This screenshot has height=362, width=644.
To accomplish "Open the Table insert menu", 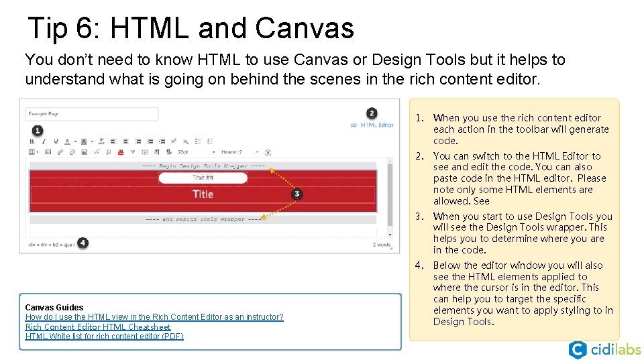I will [34, 152].
